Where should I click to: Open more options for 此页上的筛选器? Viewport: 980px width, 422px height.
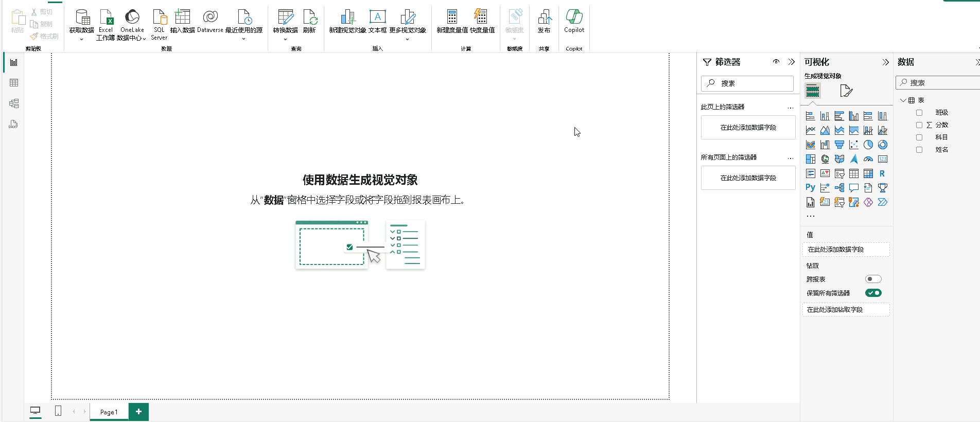(791, 108)
